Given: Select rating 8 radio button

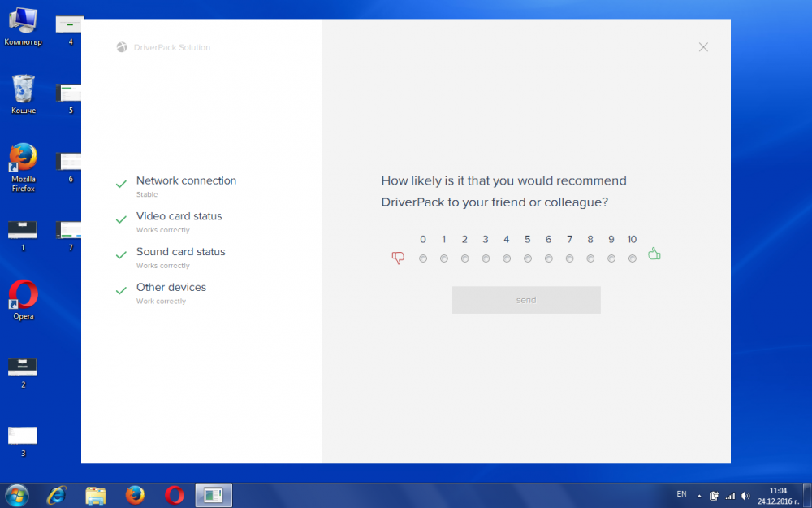Looking at the screenshot, I should click(590, 258).
